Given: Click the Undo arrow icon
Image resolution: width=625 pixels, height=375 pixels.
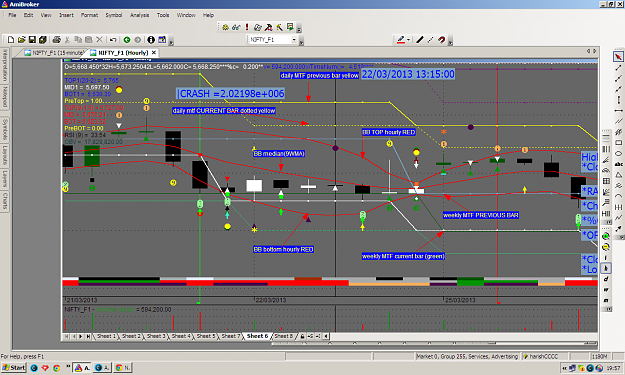Looking at the screenshot, I should [113, 39].
